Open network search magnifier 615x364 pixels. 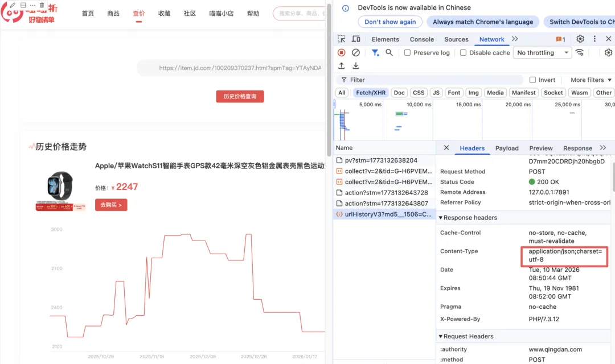389,52
